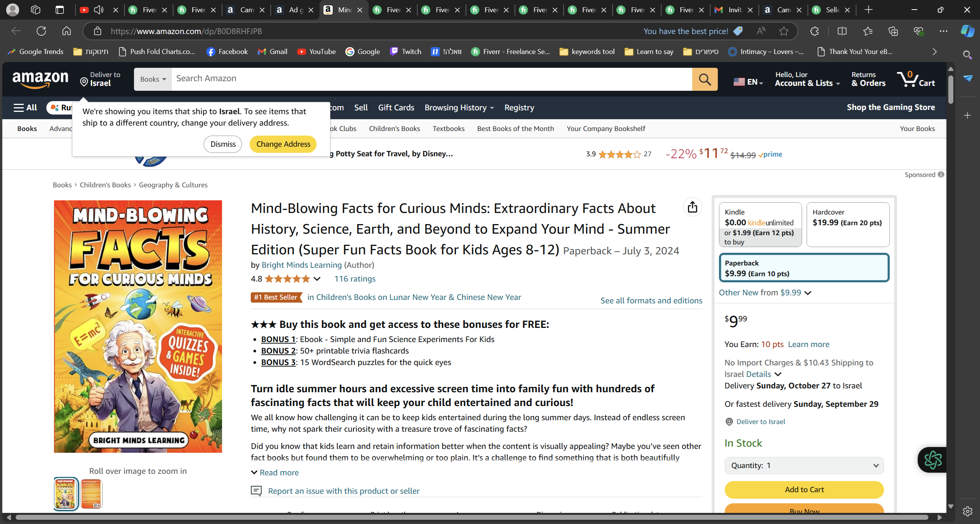Expand the shipping Details chevron
Image resolution: width=980 pixels, height=524 pixels.
point(778,374)
